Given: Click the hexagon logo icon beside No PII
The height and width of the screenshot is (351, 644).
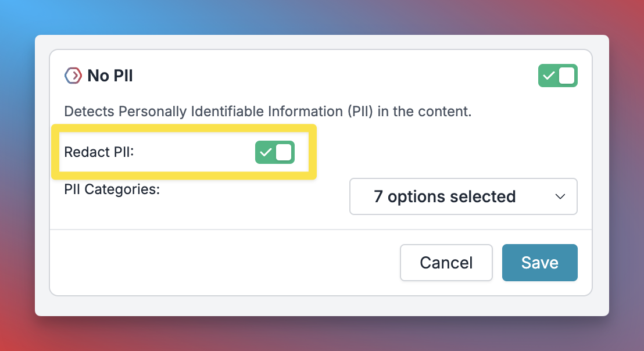Looking at the screenshot, I should (x=73, y=76).
